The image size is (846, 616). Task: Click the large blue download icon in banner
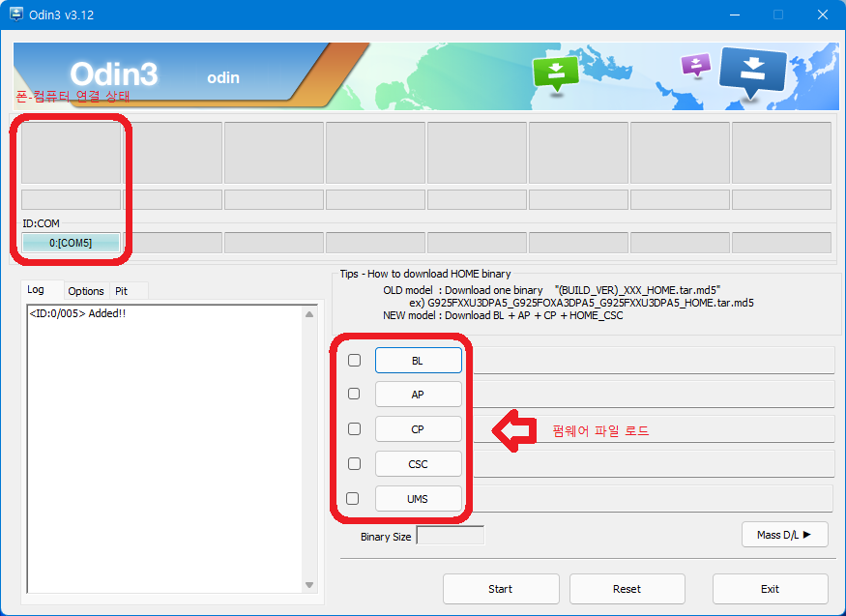point(752,73)
